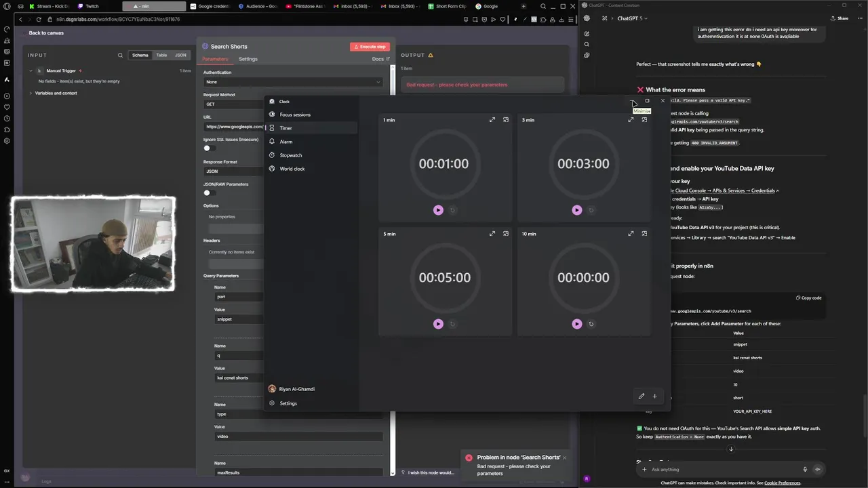868x488 pixels.
Task: Click the 'kai cenat shorts' value field
Action: pos(239,378)
